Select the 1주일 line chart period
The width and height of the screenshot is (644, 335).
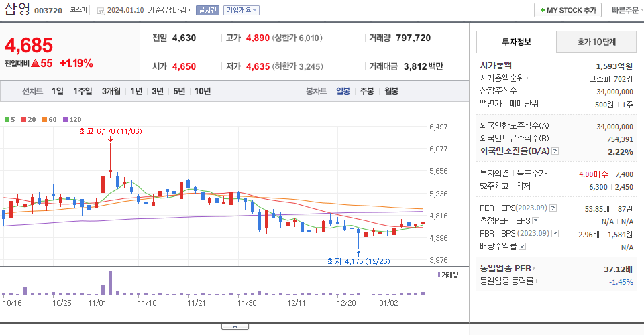(83, 91)
